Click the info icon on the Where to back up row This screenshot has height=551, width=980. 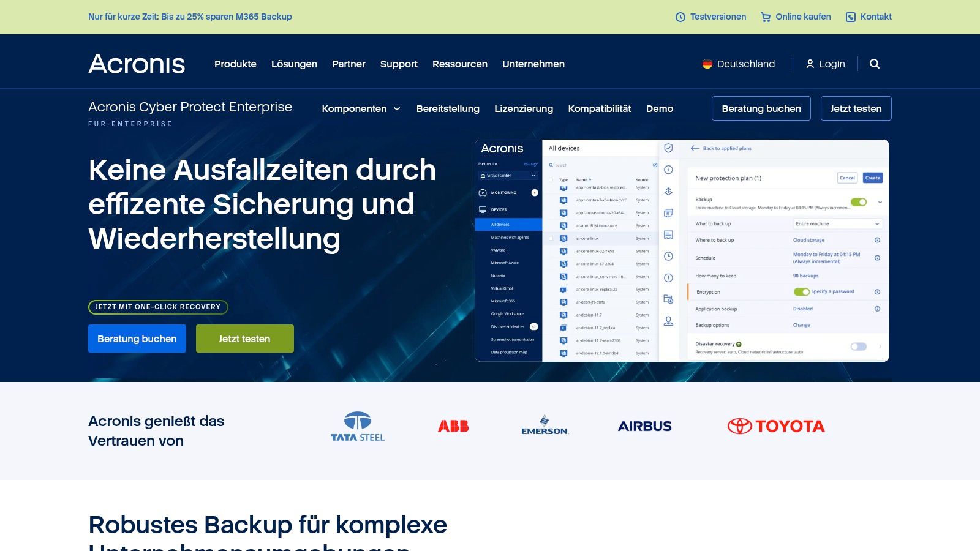(877, 240)
